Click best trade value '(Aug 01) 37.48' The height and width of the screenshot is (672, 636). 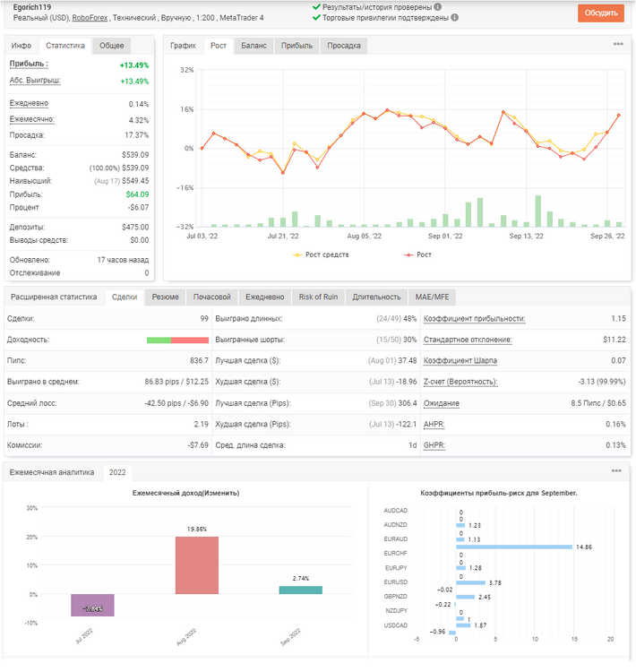click(392, 361)
